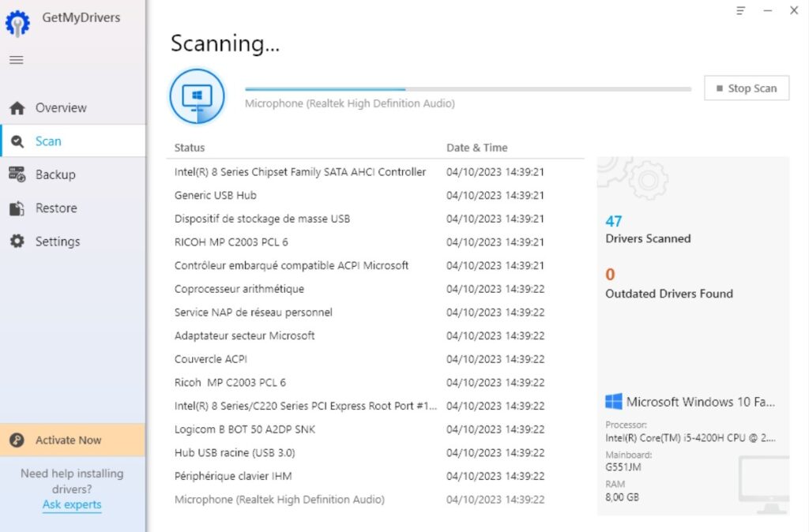
Task: Select Service NAP de réseau personnel
Action: click(375, 313)
